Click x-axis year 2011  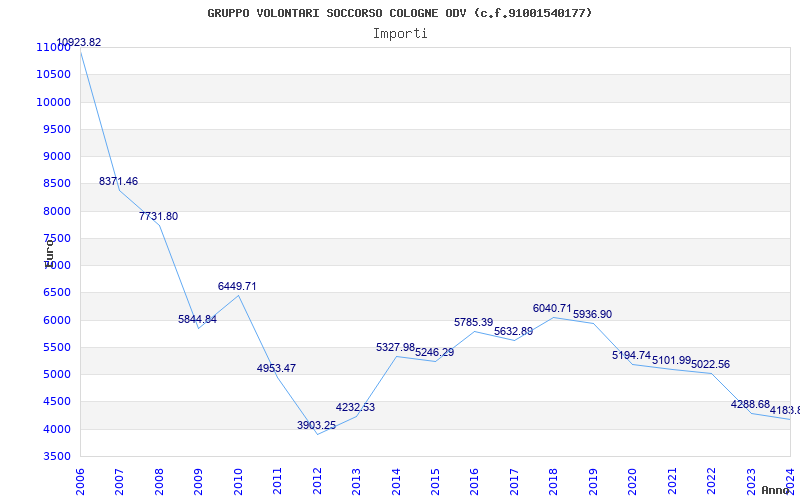point(278,481)
